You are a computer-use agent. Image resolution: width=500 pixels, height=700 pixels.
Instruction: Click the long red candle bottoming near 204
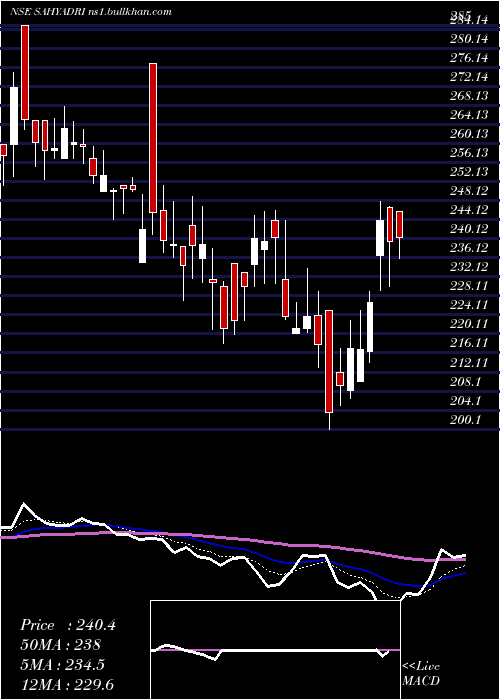coord(329,361)
